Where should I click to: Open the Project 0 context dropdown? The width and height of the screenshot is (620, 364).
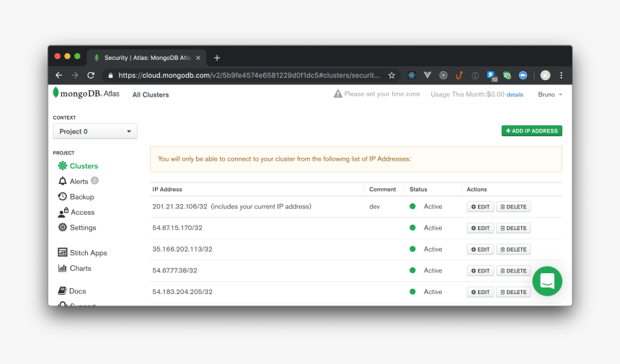95,131
